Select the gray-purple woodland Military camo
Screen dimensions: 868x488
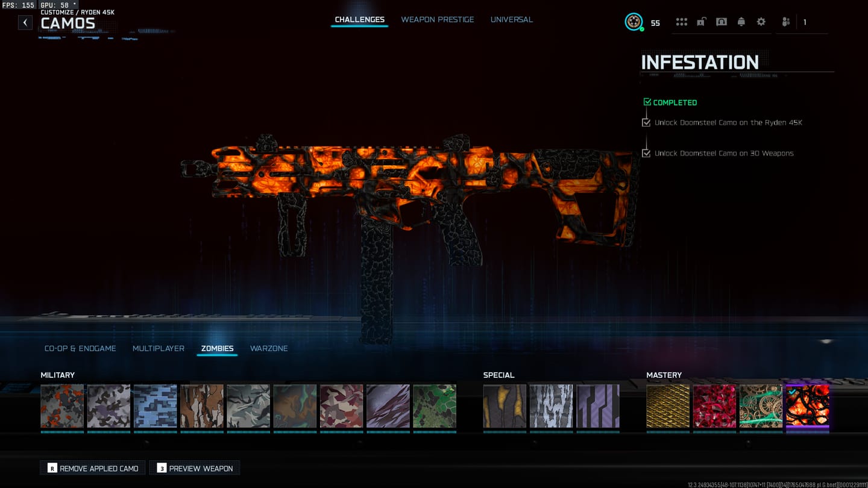108,407
